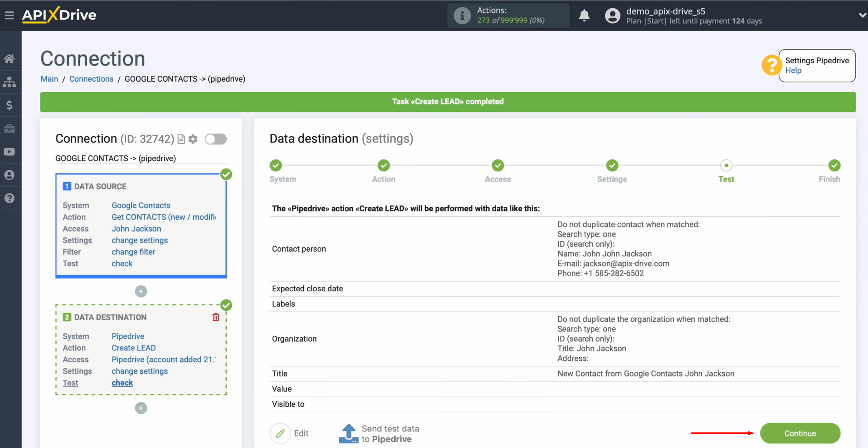The image size is (868, 448).
Task: Click the briefcase icon in the sidebar
Action: (x=10, y=128)
